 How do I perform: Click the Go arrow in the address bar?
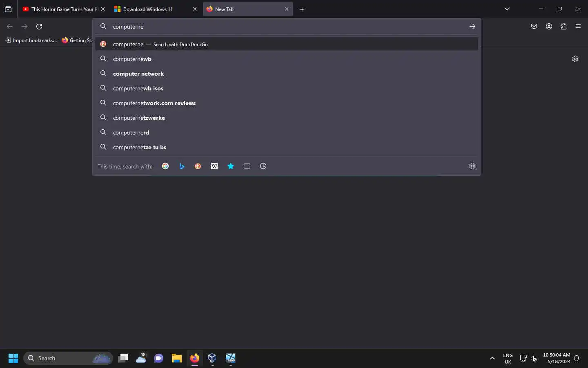tap(472, 27)
